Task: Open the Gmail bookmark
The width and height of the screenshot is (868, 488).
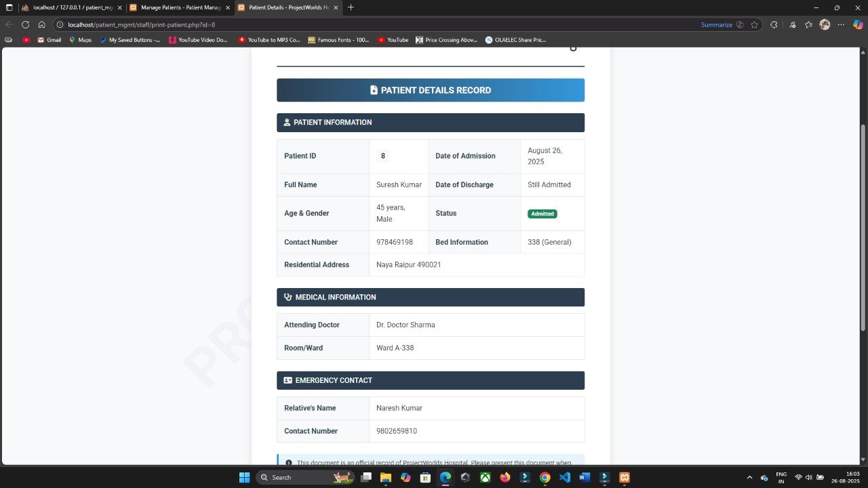Action: pyautogui.click(x=49, y=40)
